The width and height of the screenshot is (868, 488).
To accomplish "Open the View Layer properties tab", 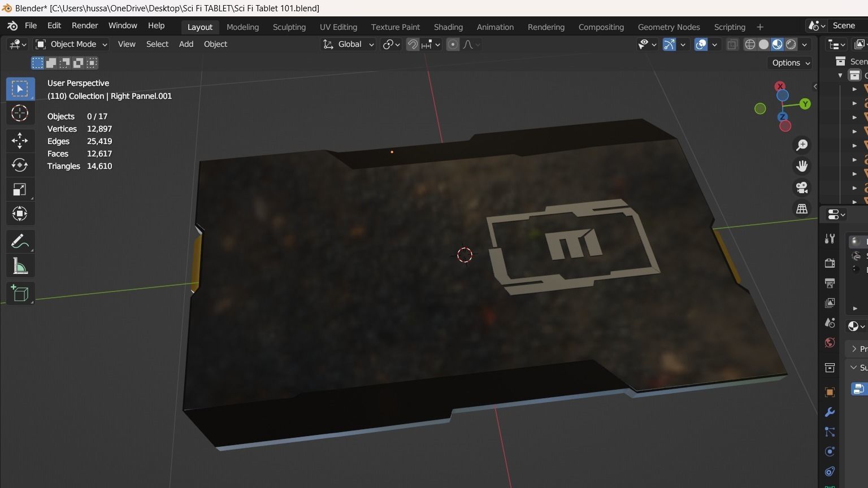I will coord(830,303).
